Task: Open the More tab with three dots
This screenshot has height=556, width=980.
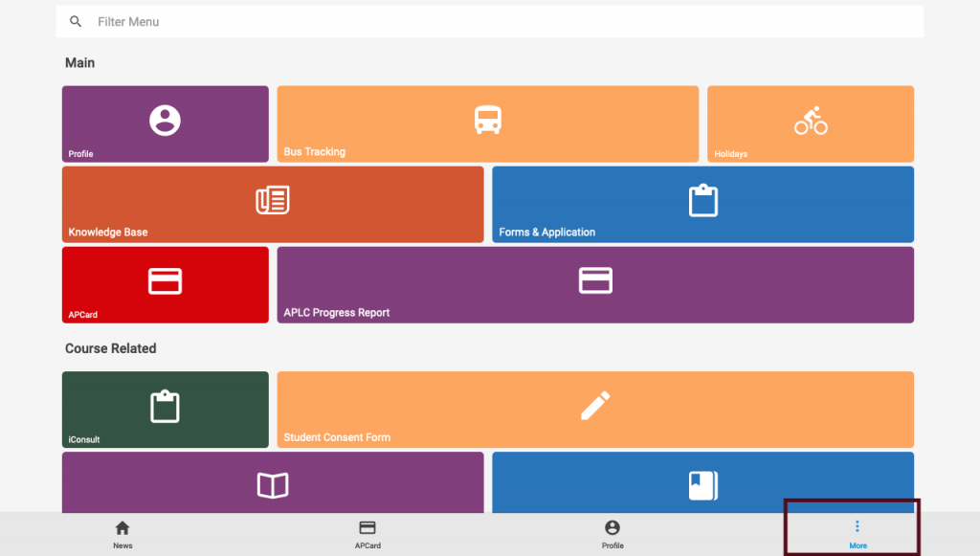Action: coord(857,534)
